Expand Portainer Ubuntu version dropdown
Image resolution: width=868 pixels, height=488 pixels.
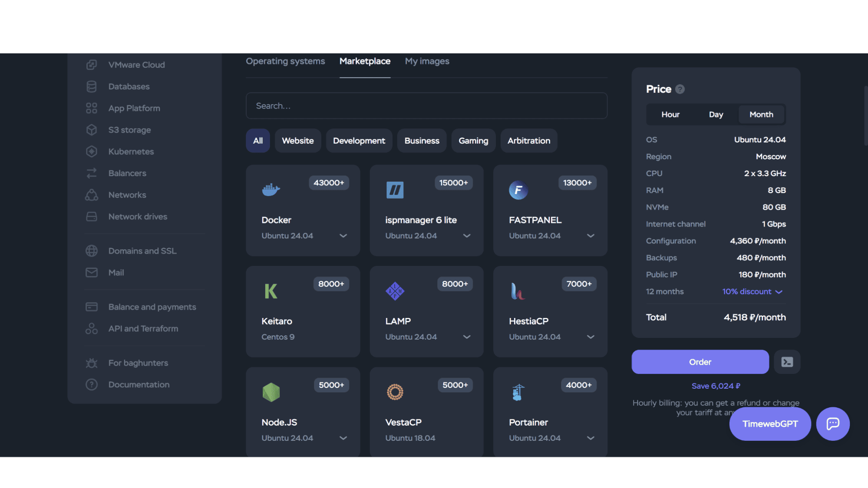[591, 438]
